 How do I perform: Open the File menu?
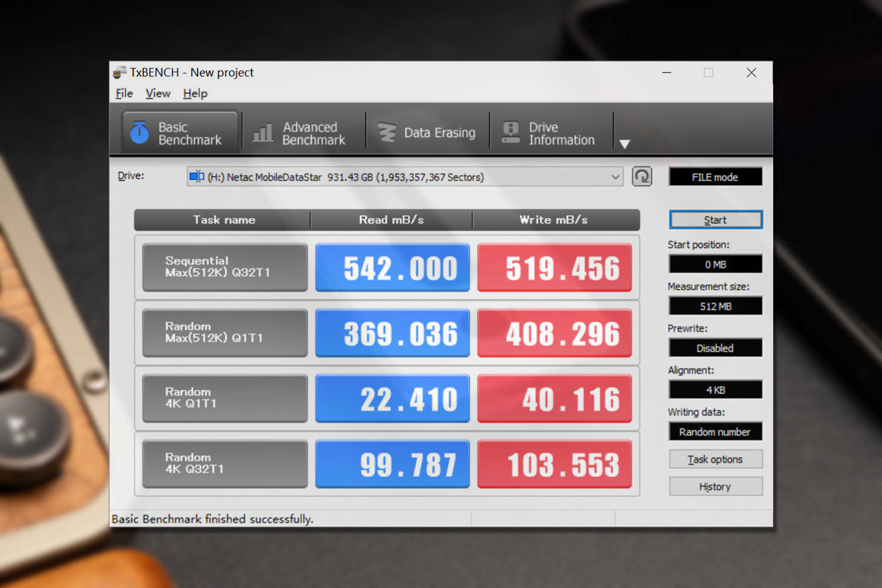click(124, 93)
